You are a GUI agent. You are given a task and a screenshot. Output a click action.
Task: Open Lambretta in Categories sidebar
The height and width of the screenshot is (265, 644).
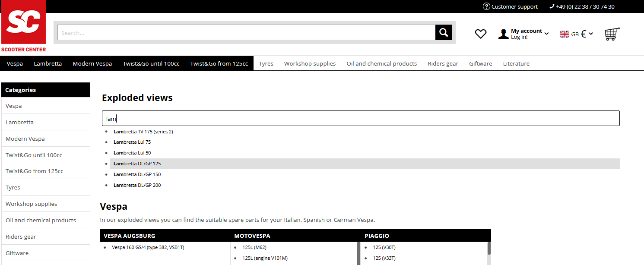tap(46, 122)
